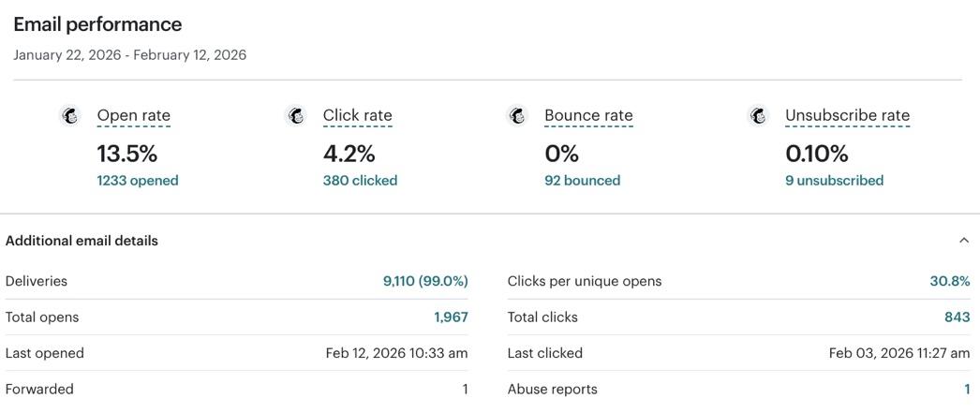Open the Unsubscribe rate metric definition

point(847,116)
